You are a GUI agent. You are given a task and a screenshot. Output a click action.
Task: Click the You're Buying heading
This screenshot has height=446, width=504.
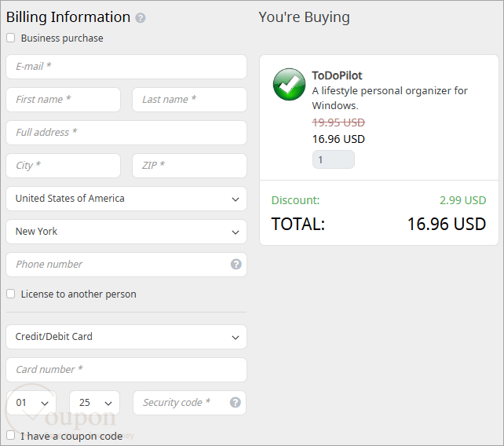[304, 17]
